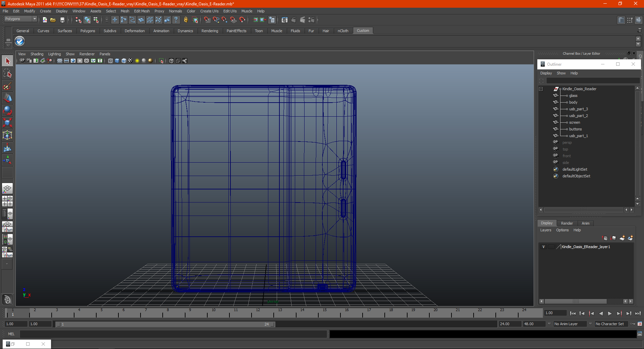
Task: Click the custom shelf blue checkmark icon
Action: (x=20, y=41)
